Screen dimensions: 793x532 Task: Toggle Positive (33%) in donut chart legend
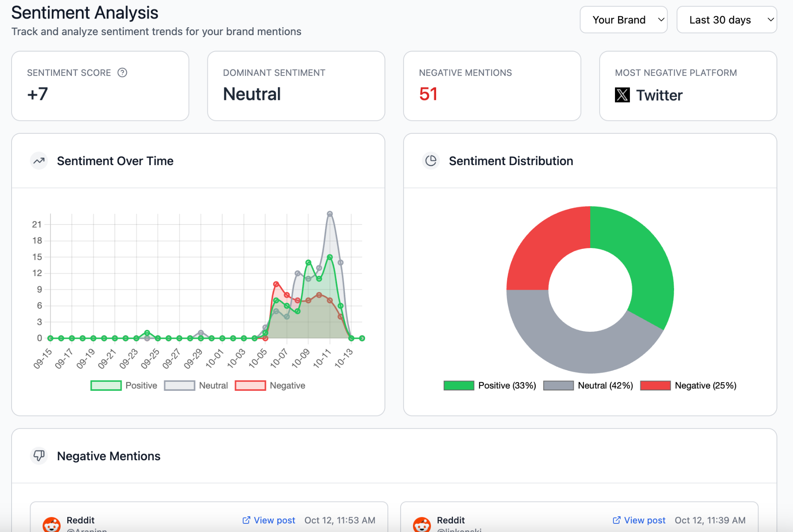490,385
